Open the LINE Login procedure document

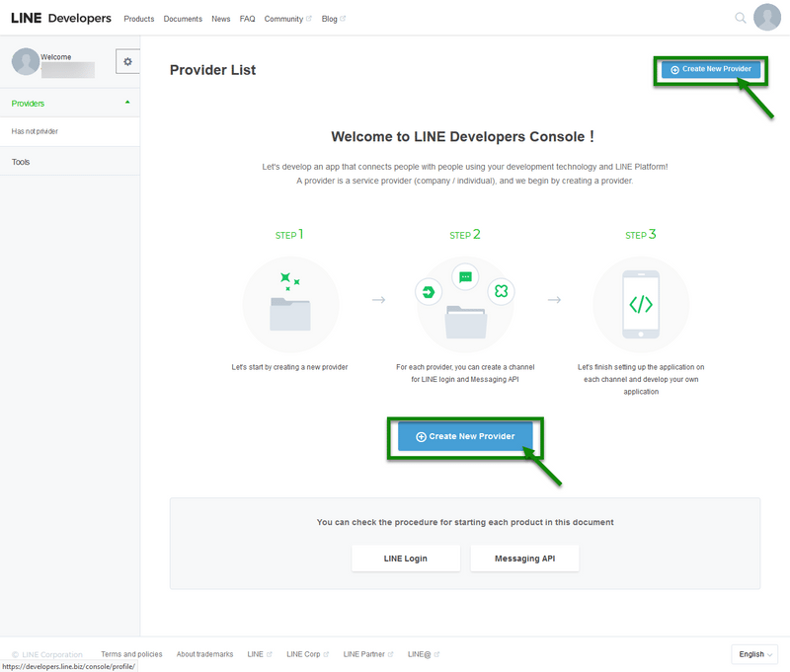[x=406, y=559]
